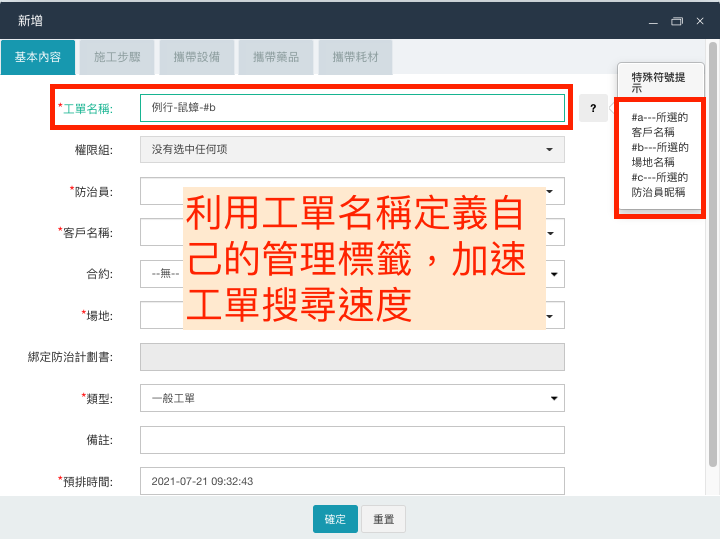Go to the 攜帶耗材 tab
Image resolution: width=720 pixels, height=539 pixels.
[355, 58]
